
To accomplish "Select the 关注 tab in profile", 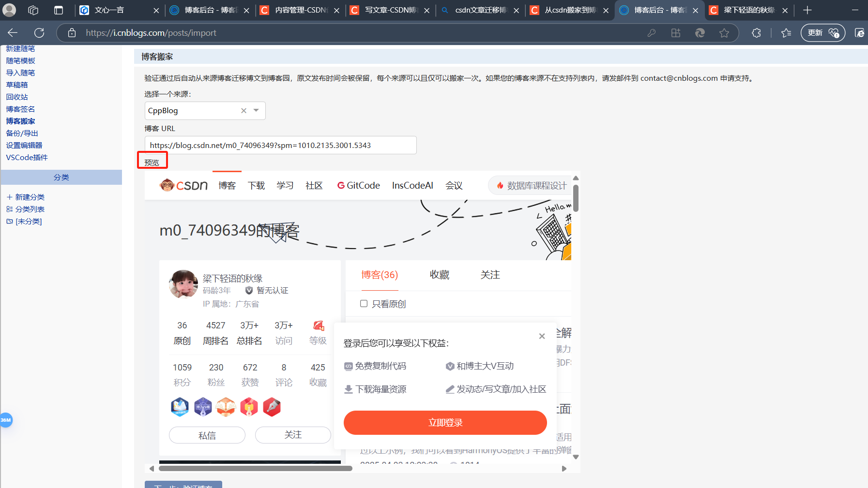I will pyautogui.click(x=490, y=275).
